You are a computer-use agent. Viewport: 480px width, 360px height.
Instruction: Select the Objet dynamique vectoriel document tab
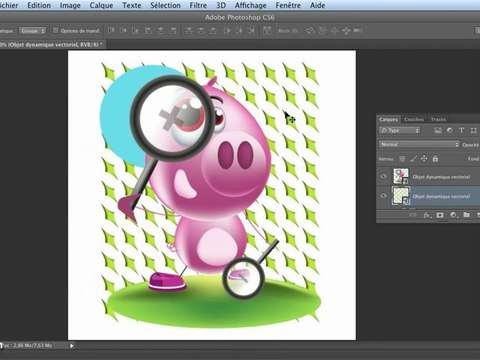pyautogui.click(x=52, y=44)
